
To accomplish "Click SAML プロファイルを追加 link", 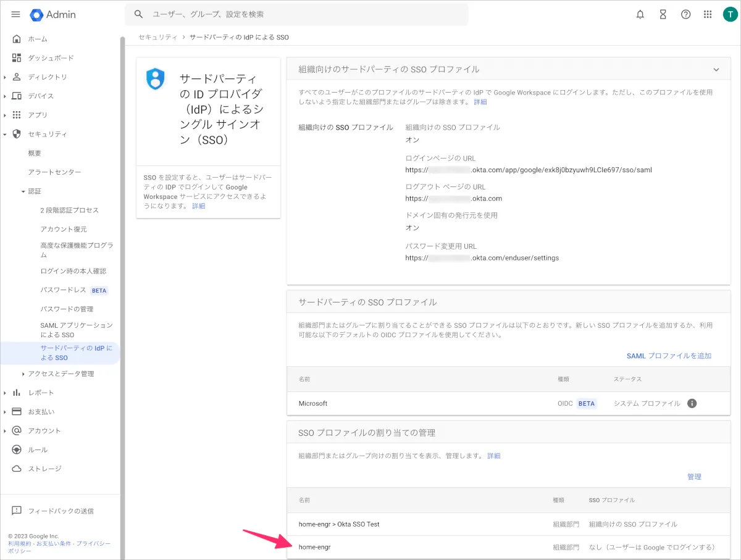I will (669, 356).
